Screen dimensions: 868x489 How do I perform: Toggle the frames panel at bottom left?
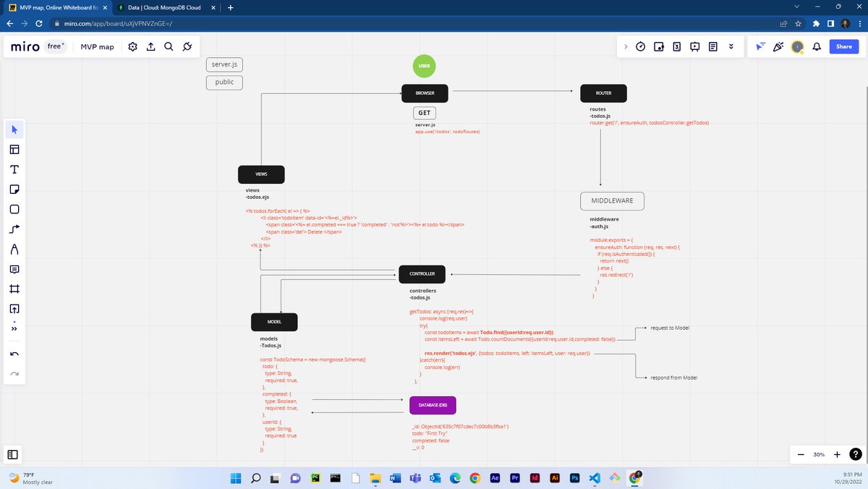[x=12, y=454]
